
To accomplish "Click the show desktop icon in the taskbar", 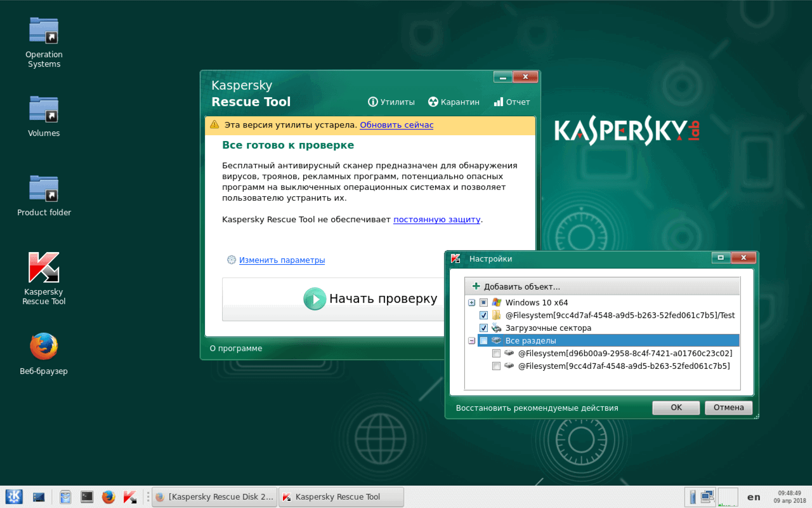I will coord(39,497).
